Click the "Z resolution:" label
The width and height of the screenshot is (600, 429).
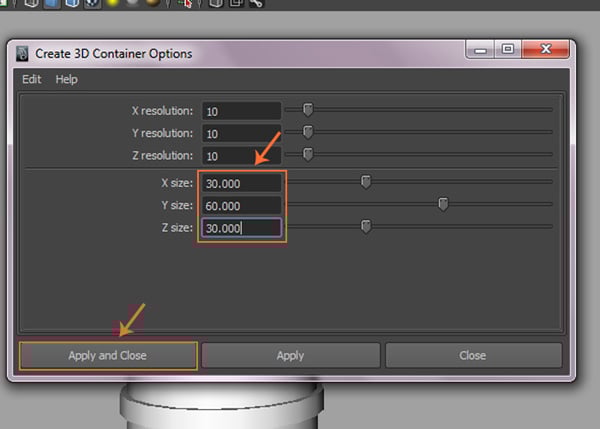162,155
